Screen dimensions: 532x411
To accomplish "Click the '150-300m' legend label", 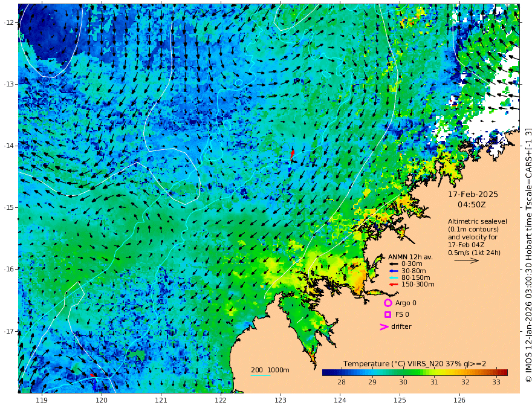I will coord(418,285).
